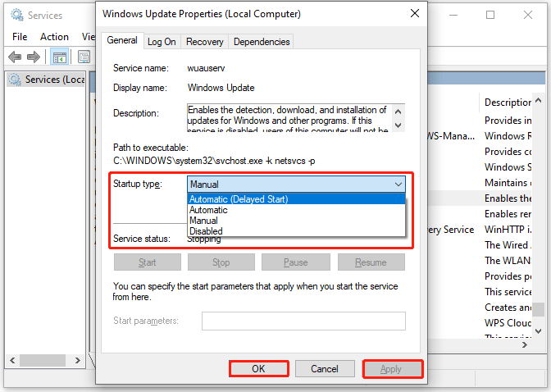
Task: Minimize the Services window
Action: click(453, 15)
